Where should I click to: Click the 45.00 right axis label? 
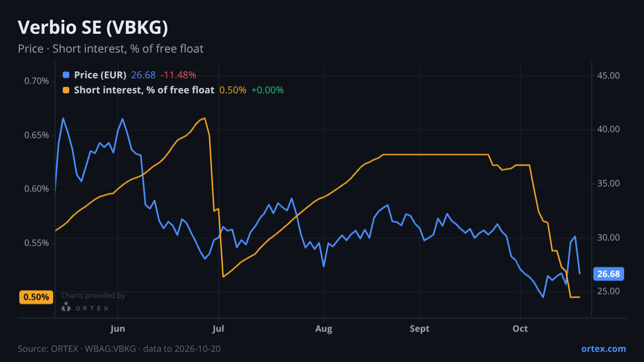pos(609,76)
